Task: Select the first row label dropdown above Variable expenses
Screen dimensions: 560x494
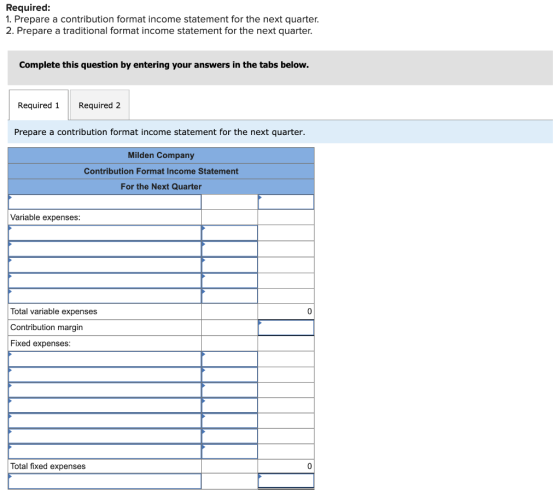Action: point(105,202)
